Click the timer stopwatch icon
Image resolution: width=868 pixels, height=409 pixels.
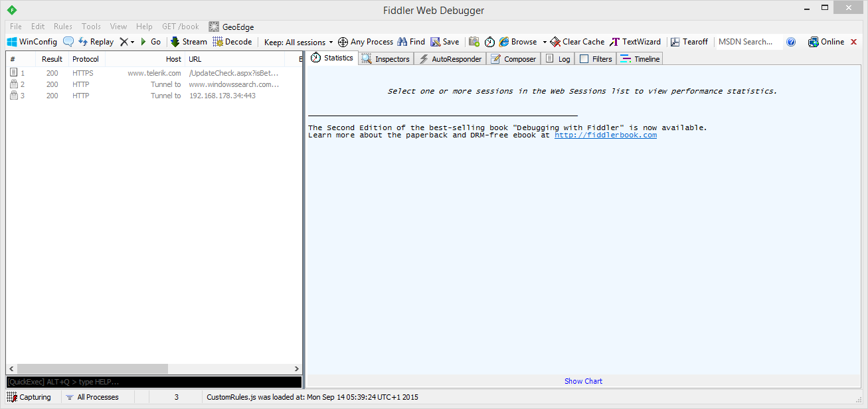tap(489, 42)
